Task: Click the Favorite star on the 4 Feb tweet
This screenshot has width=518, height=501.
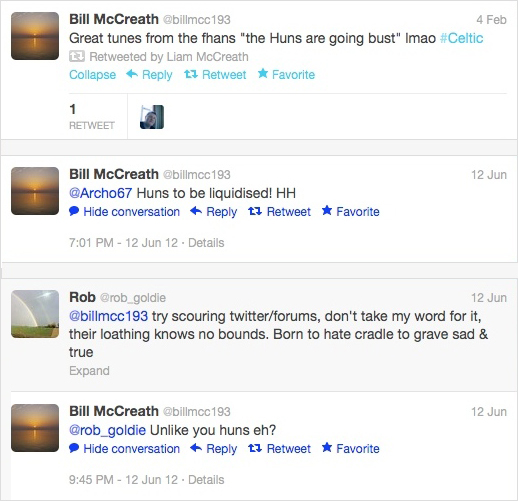Action: point(263,73)
